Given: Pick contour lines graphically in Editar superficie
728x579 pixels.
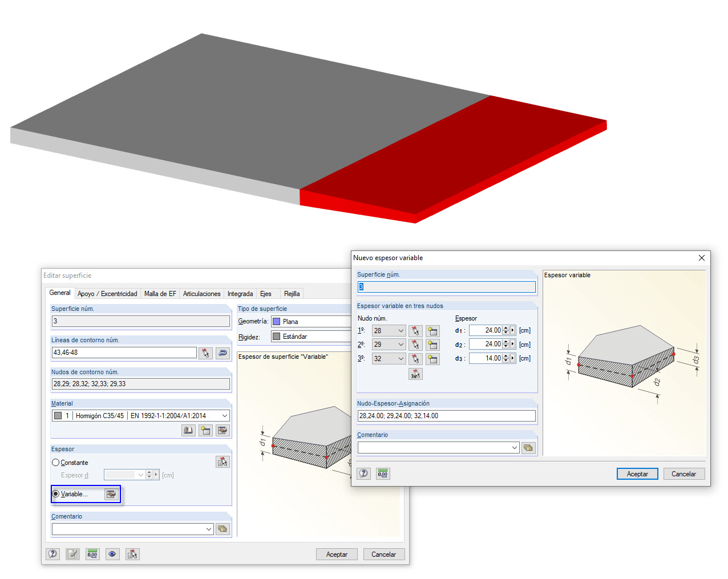Looking at the screenshot, I should click(x=205, y=353).
